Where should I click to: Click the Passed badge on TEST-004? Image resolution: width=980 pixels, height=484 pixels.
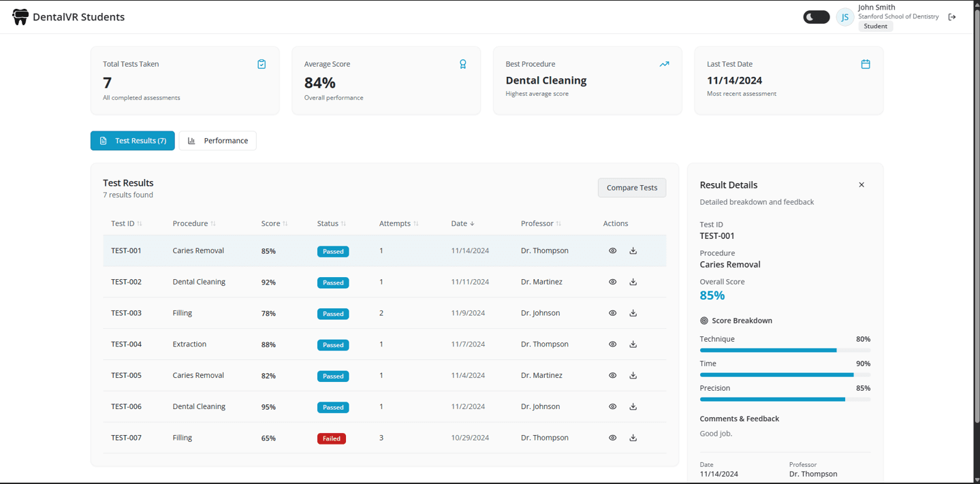coord(333,345)
